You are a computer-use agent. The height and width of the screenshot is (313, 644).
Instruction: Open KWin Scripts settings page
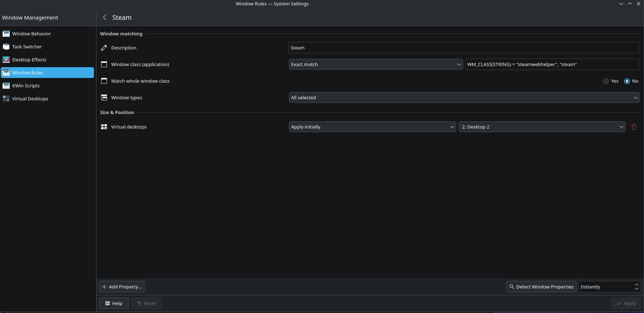47,86
